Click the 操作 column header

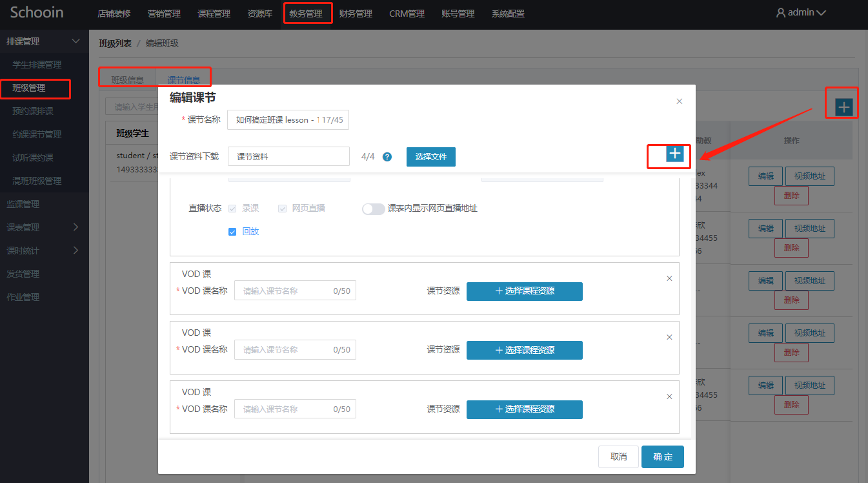tap(791, 140)
